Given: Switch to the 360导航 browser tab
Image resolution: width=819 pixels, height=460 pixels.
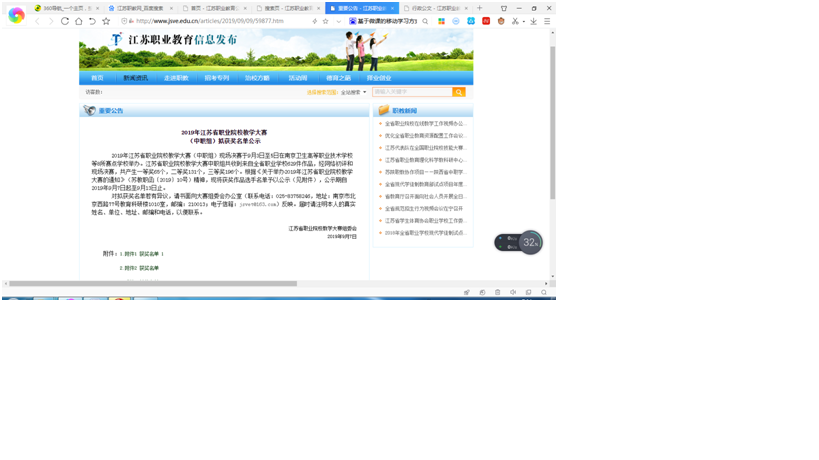Looking at the screenshot, I should (x=65, y=8).
